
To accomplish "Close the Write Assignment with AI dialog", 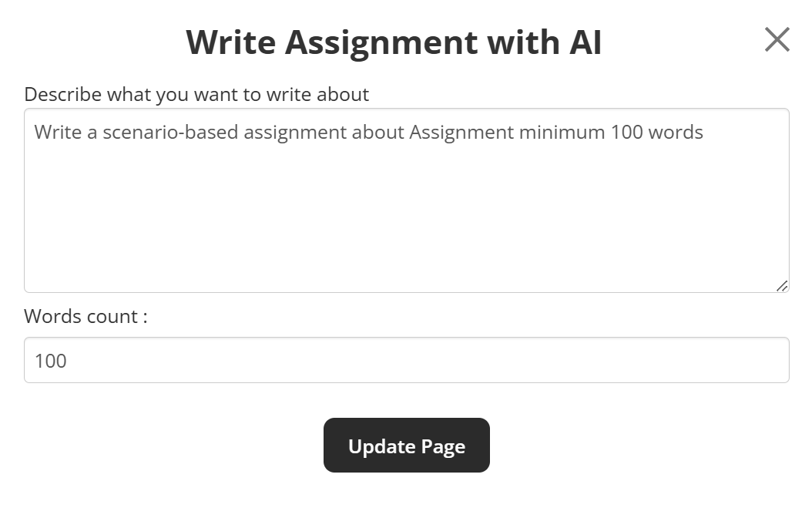I will click(777, 39).
